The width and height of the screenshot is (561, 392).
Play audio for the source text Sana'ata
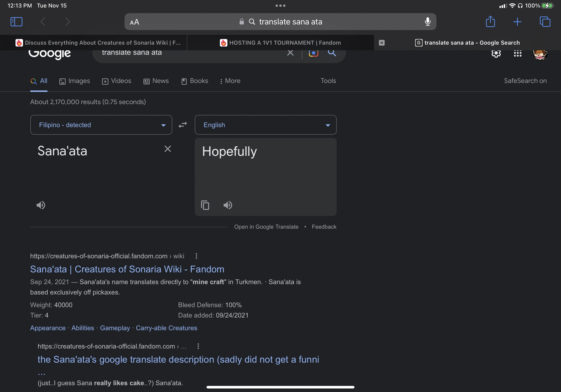click(41, 205)
